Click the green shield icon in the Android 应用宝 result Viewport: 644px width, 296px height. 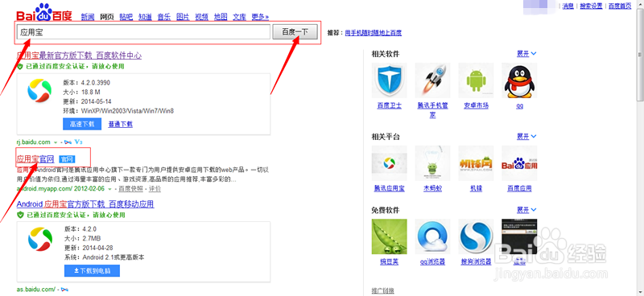19,215
